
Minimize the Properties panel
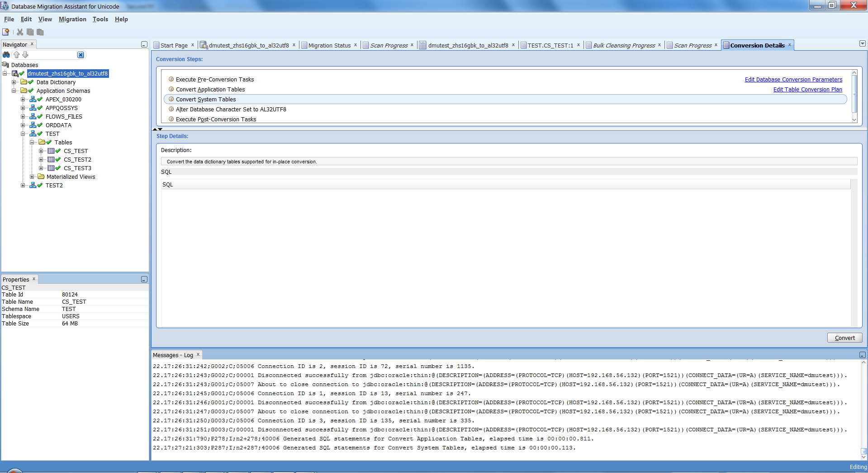(x=144, y=279)
